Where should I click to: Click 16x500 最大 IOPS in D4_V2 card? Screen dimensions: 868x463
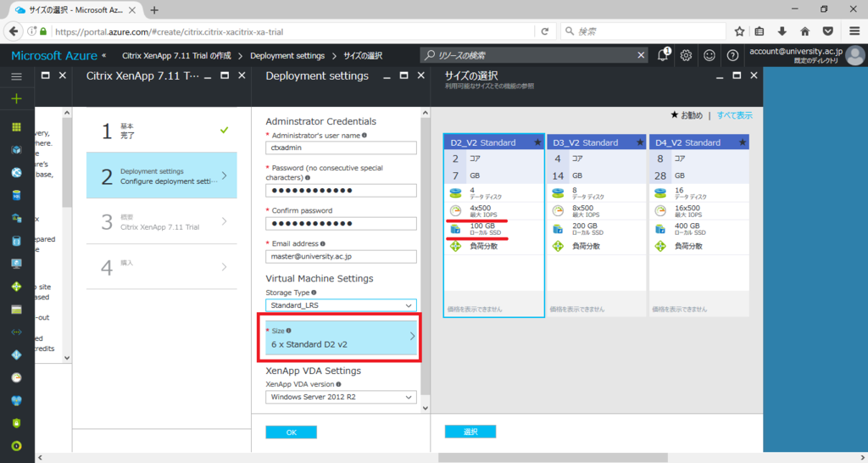(699, 211)
